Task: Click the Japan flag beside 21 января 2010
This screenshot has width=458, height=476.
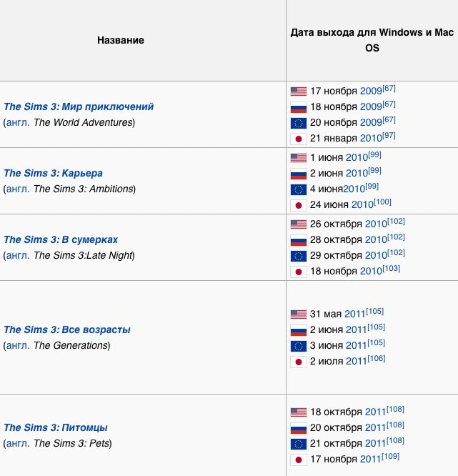Action: [x=299, y=138]
